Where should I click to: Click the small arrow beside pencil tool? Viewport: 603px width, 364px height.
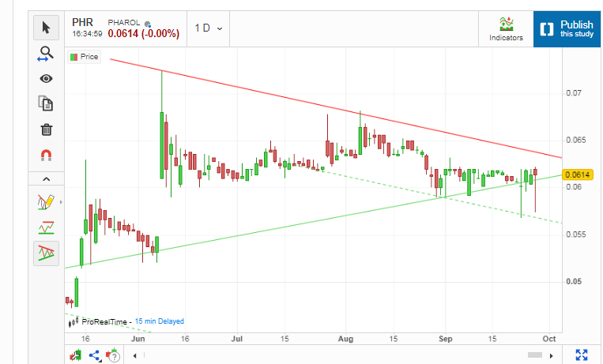coord(61,202)
